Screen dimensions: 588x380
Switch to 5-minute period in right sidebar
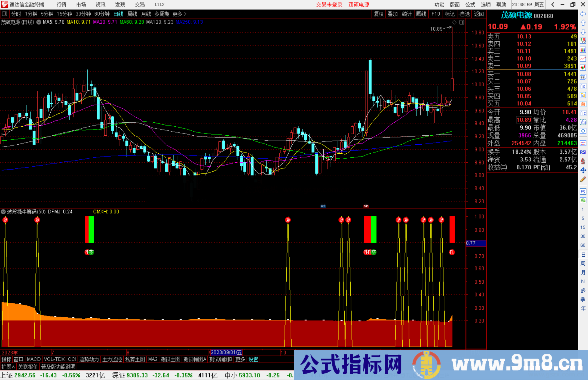[583, 218]
